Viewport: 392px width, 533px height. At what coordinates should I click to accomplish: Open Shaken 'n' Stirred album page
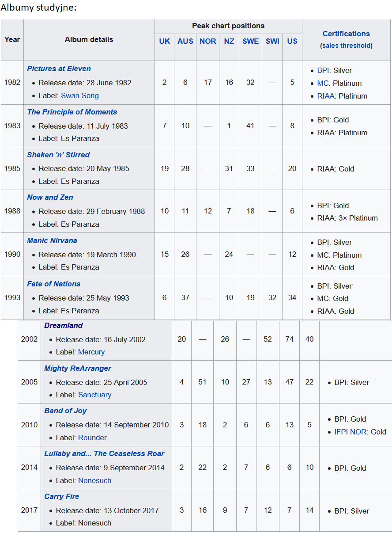coord(58,155)
